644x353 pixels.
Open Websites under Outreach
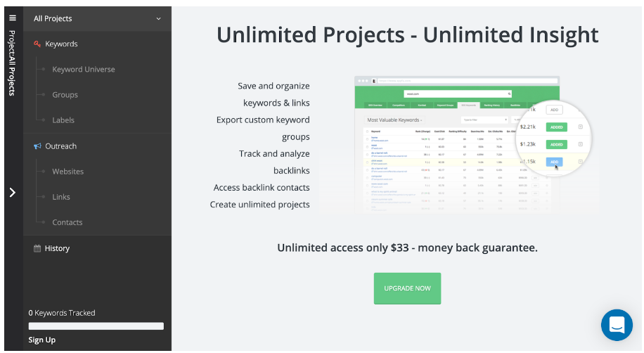coord(67,172)
